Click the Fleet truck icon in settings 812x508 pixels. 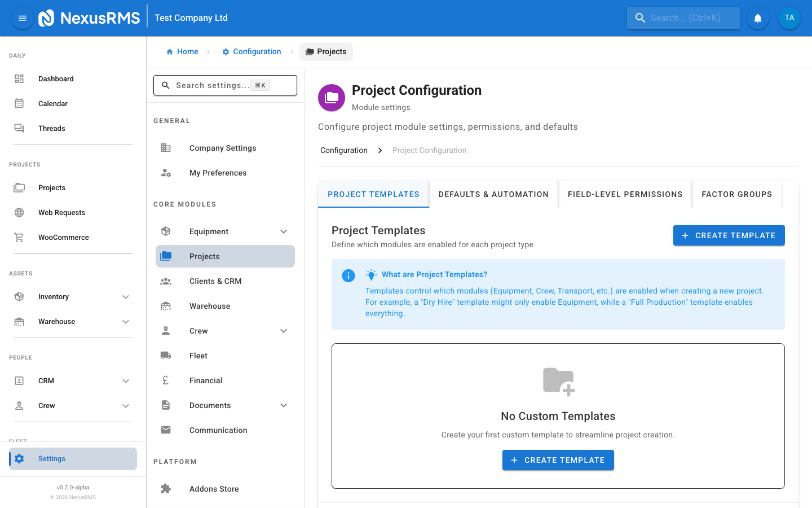point(166,356)
